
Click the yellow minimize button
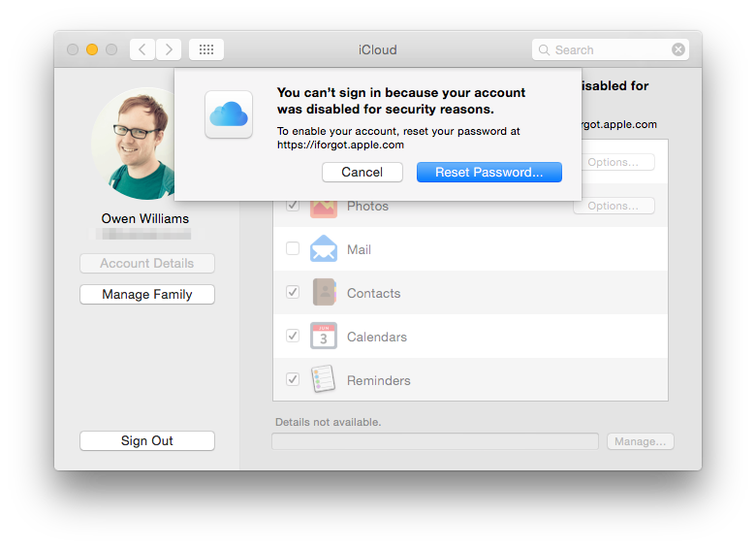pos(92,49)
